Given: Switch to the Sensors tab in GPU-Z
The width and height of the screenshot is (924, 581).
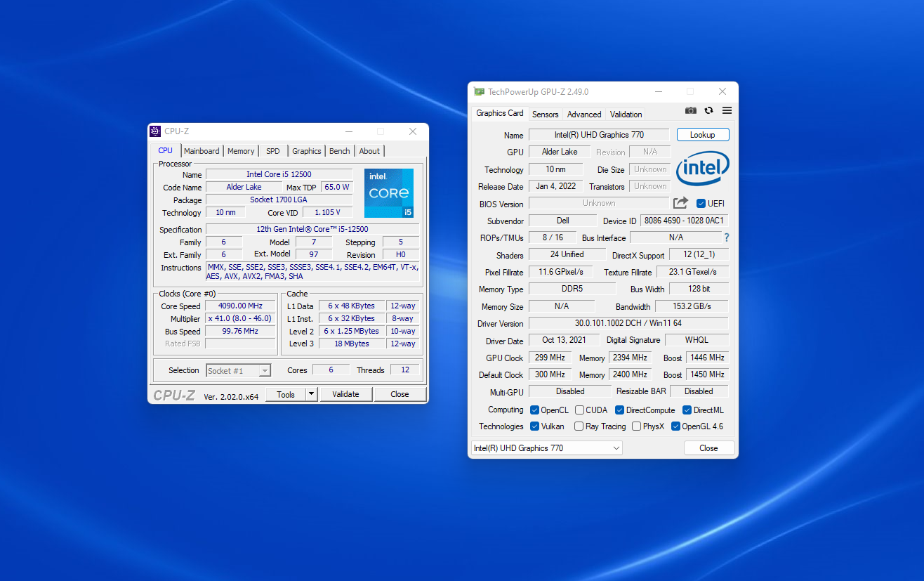Looking at the screenshot, I should pos(546,115).
